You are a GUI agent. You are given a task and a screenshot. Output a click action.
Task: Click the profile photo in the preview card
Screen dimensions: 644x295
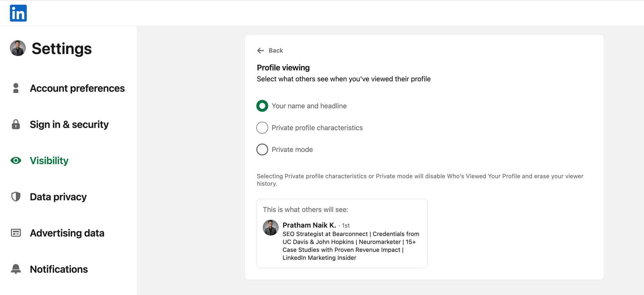[x=270, y=228]
